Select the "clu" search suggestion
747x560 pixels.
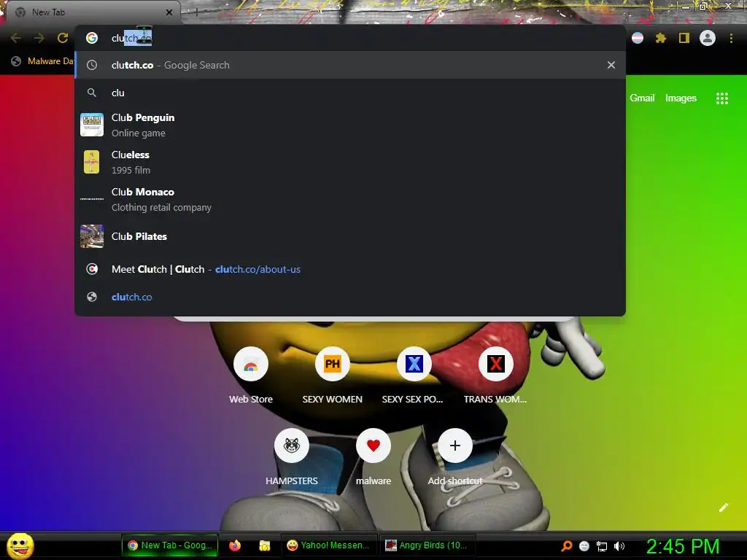[x=349, y=93]
